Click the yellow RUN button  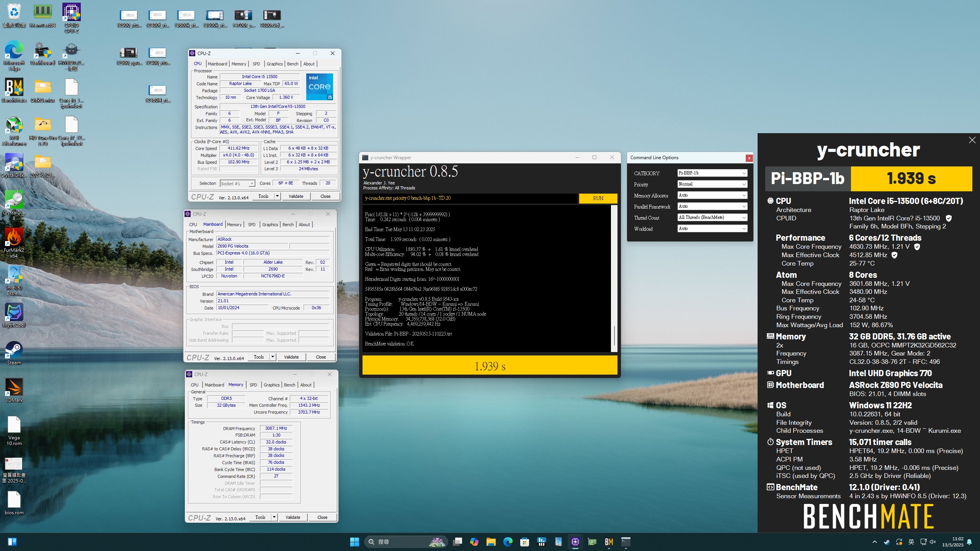(x=598, y=198)
